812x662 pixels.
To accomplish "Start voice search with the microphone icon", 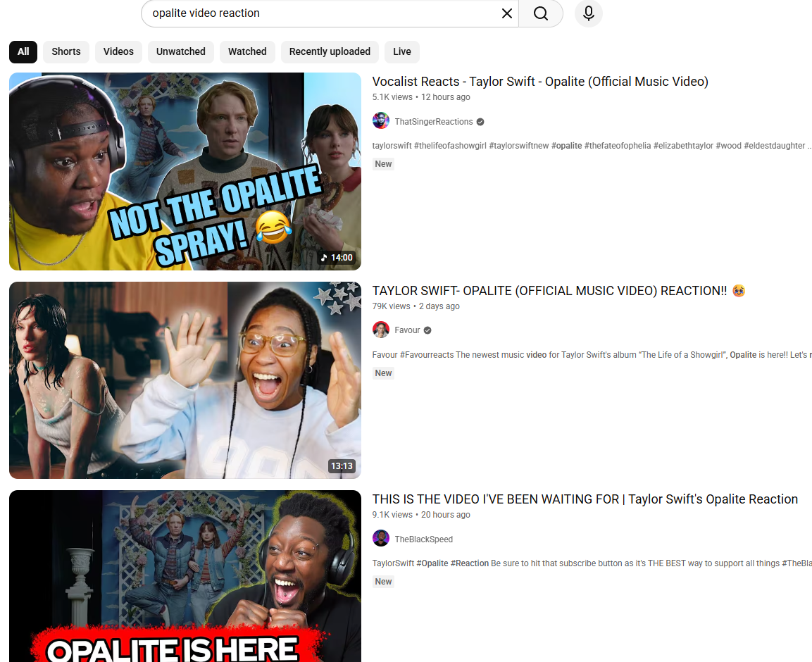I will [x=588, y=13].
